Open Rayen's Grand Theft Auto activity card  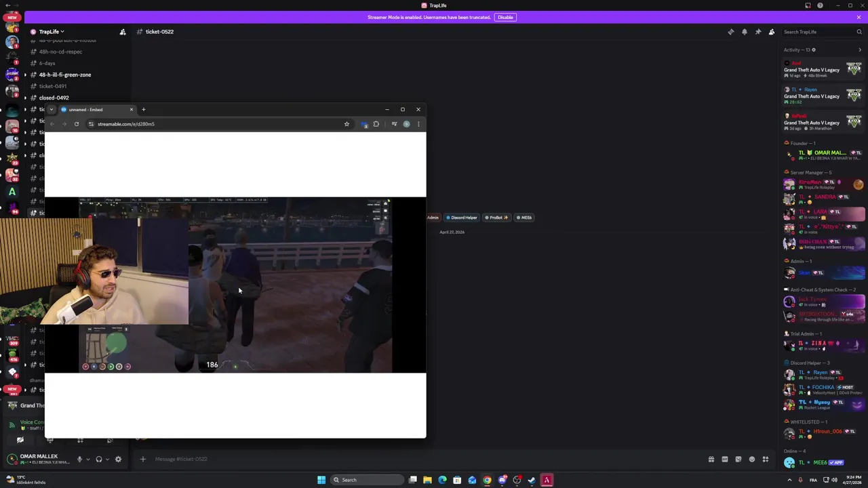coord(822,96)
